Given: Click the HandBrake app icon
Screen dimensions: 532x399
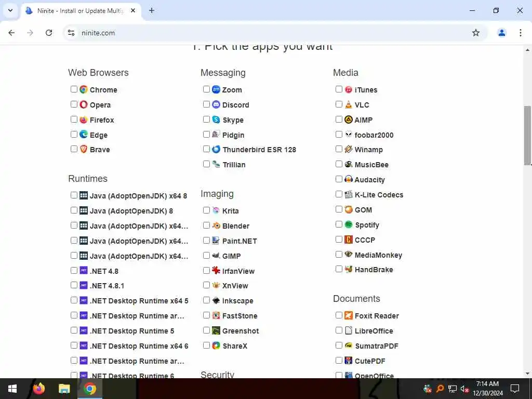Looking at the screenshot, I should click(349, 270).
